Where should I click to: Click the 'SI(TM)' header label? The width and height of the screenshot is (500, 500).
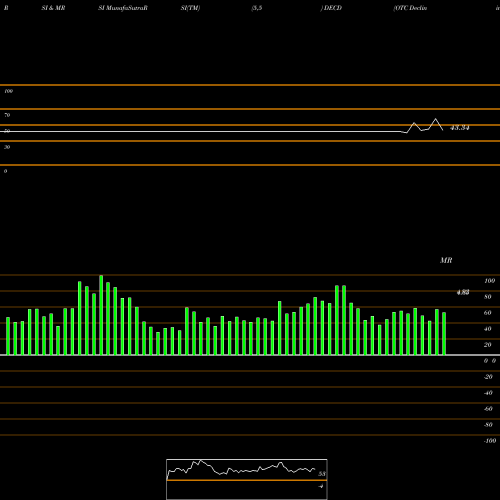point(190,8)
